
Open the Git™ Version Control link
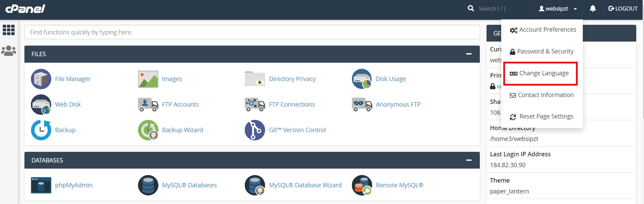pos(298,130)
